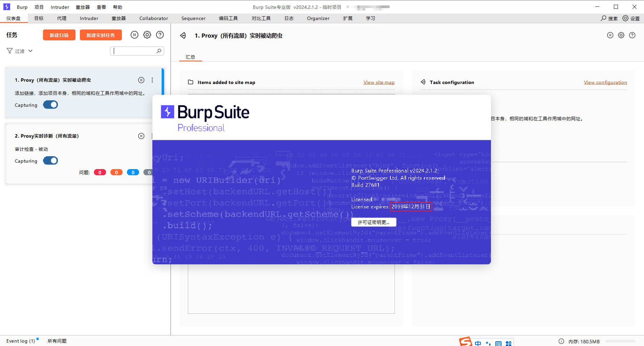Open Burp settings at top right
644x346 pixels.
[631, 18]
